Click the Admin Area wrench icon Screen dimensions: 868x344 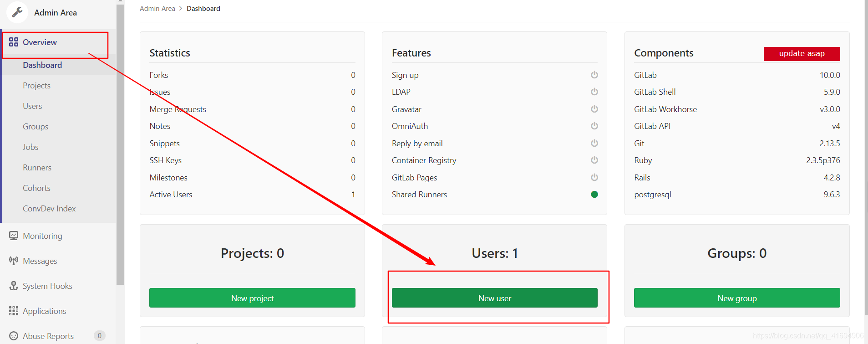pyautogui.click(x=17, y=12)
